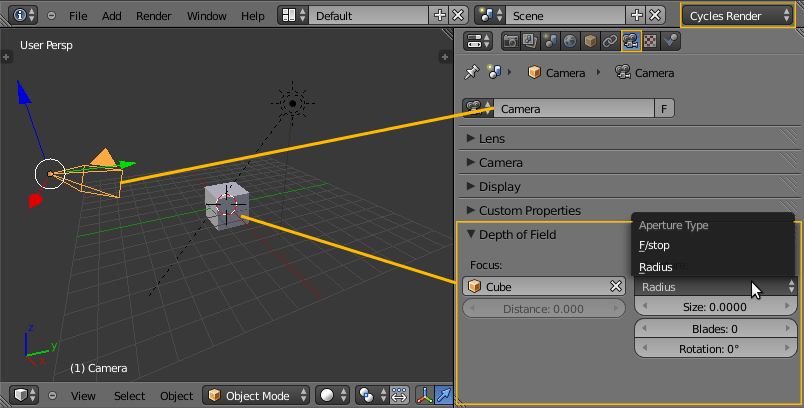Switch to the Physics properties tab
The height and width of the screenshot is (408, 804).
[670, 41]
